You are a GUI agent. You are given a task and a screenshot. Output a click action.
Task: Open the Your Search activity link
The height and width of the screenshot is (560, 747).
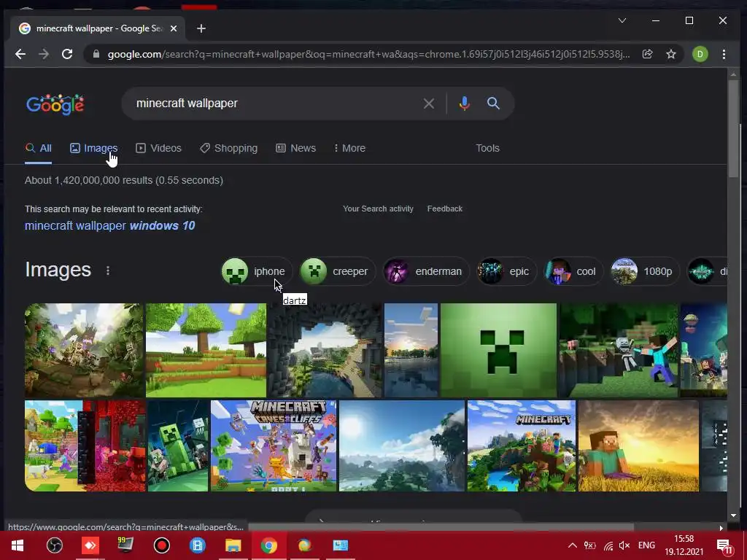[378, 209]
